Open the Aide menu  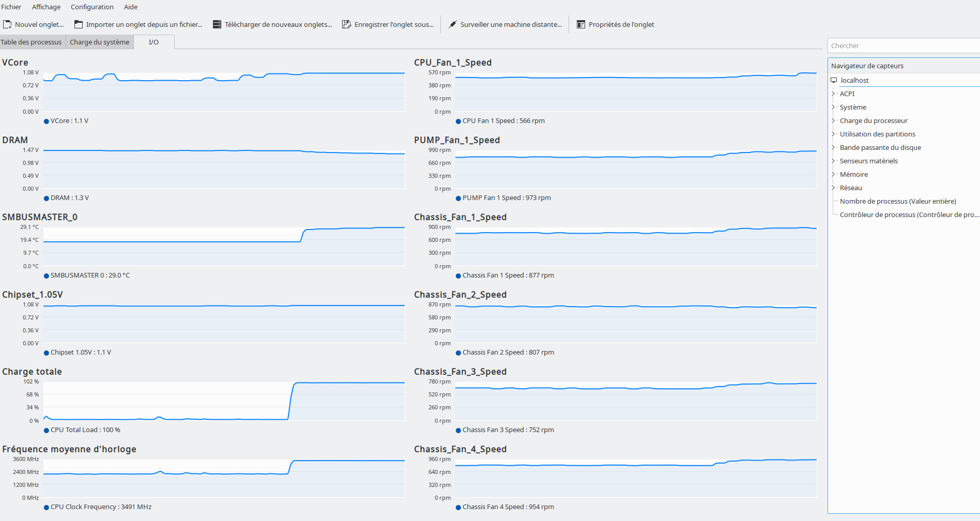[131, 7]
